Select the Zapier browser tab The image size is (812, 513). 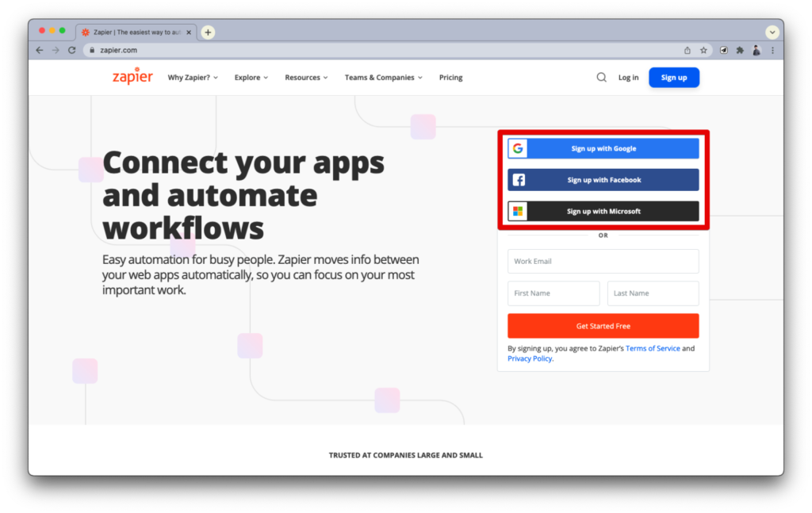(x=136, y=32)
